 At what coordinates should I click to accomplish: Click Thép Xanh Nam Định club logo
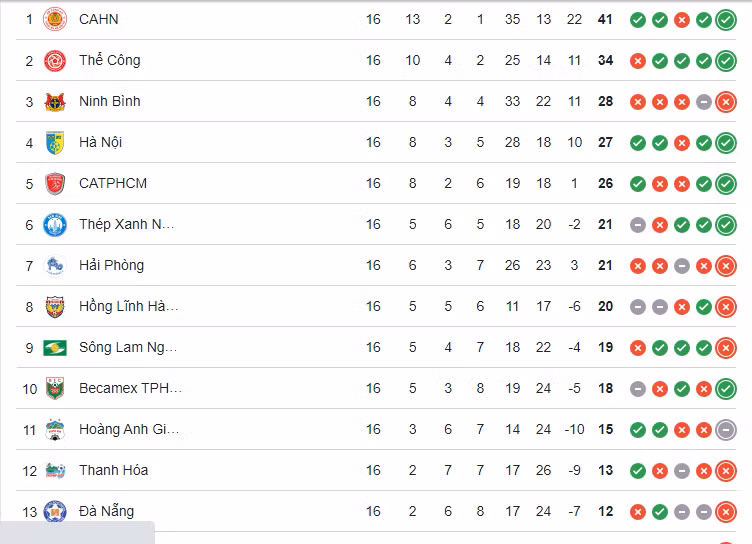(55, 225)
